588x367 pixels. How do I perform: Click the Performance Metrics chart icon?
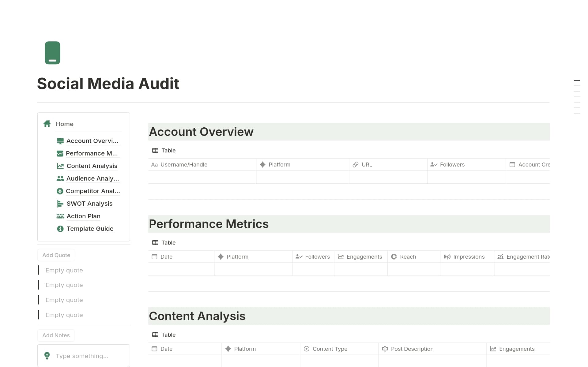60,153
